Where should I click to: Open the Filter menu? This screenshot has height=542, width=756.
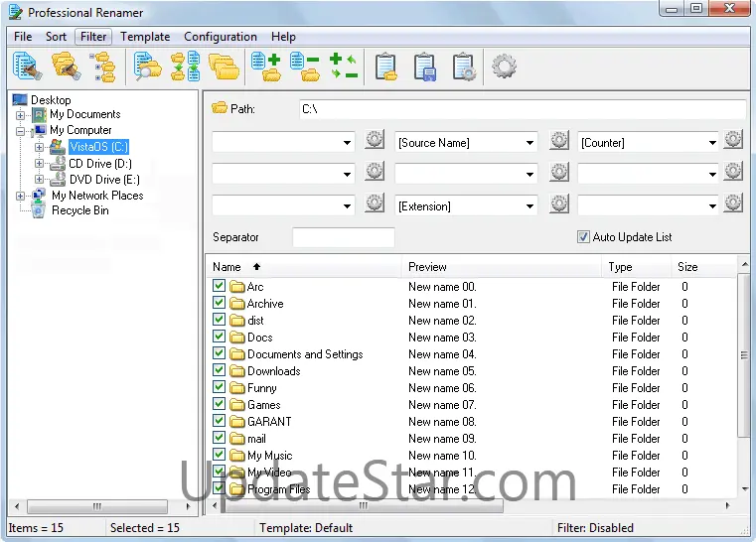[x=93, y=37]
